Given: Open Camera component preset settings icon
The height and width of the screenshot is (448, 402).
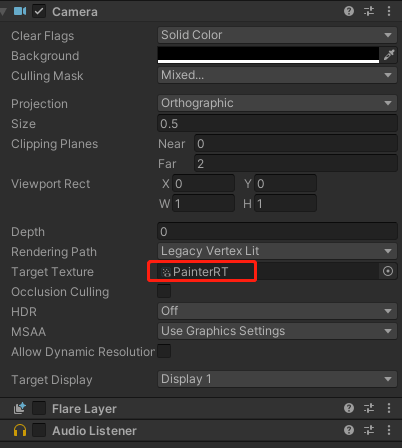Looking at the screenshot, I should click(x=369, y=11).
